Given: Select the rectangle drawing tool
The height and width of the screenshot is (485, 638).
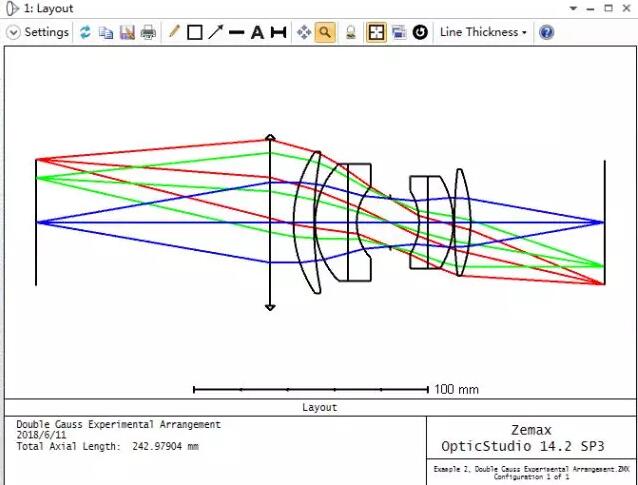Looking at the screenshot, I should click(x=195, y=32).
